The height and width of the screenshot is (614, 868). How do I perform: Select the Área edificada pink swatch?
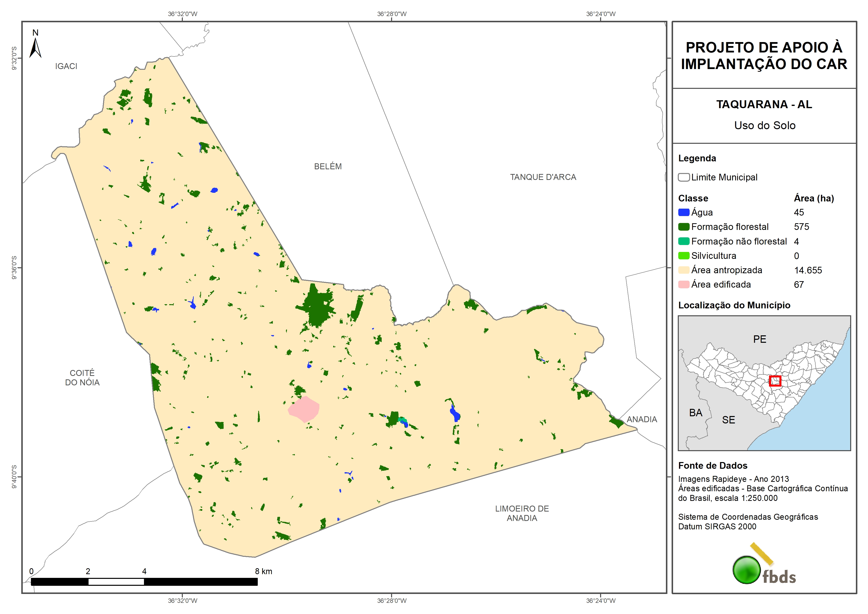[683, 285]
